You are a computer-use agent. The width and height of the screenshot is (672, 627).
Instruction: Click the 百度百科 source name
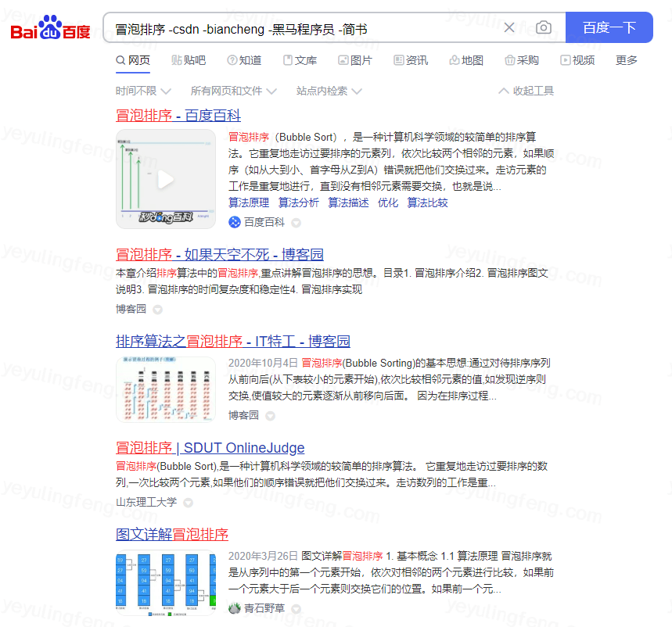pos(264,222)
